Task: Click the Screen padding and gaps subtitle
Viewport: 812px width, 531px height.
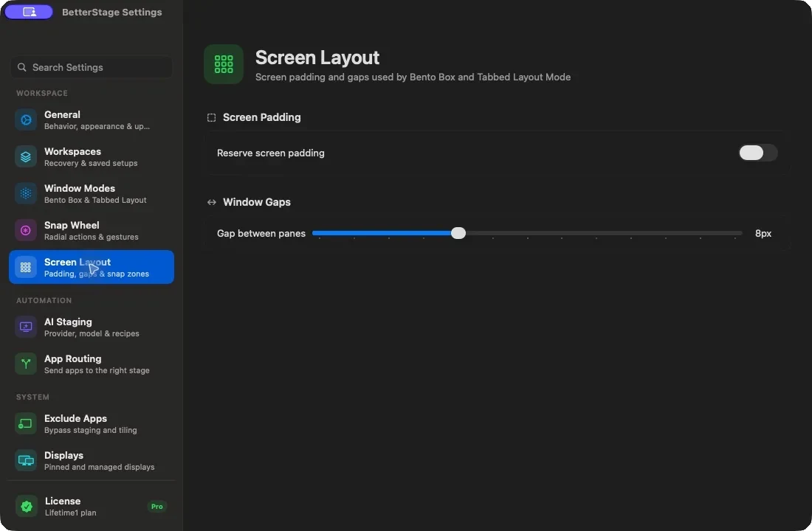Action: [413, 77]
